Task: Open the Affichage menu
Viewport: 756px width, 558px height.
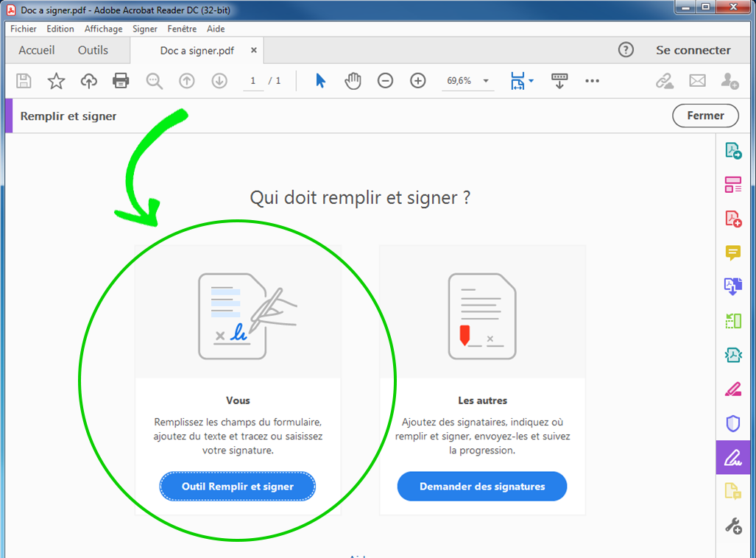Action: tap(103, 29)
